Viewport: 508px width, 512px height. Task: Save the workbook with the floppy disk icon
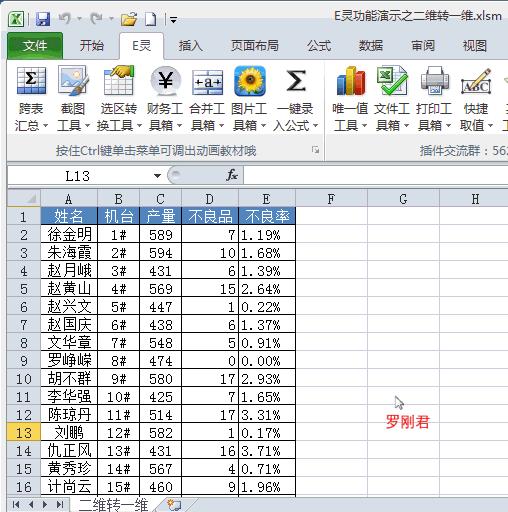coord(43,19)
